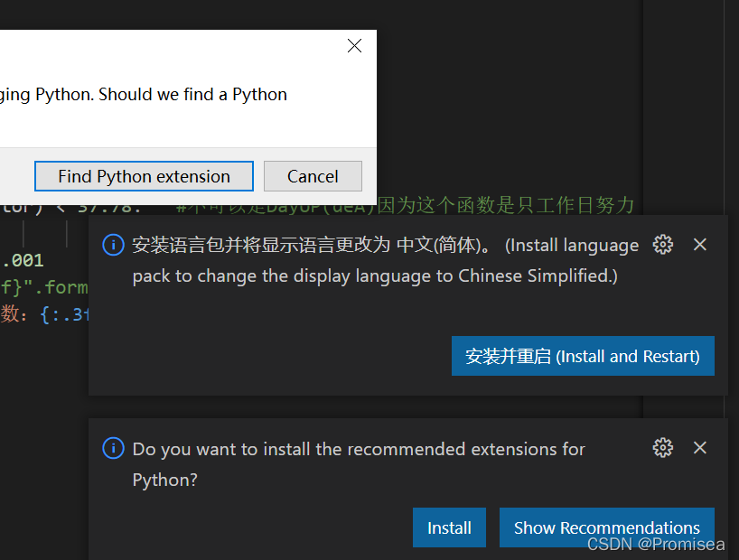
Task: Open gear settings on Python recommendations notification
Action: coord(662,448)
